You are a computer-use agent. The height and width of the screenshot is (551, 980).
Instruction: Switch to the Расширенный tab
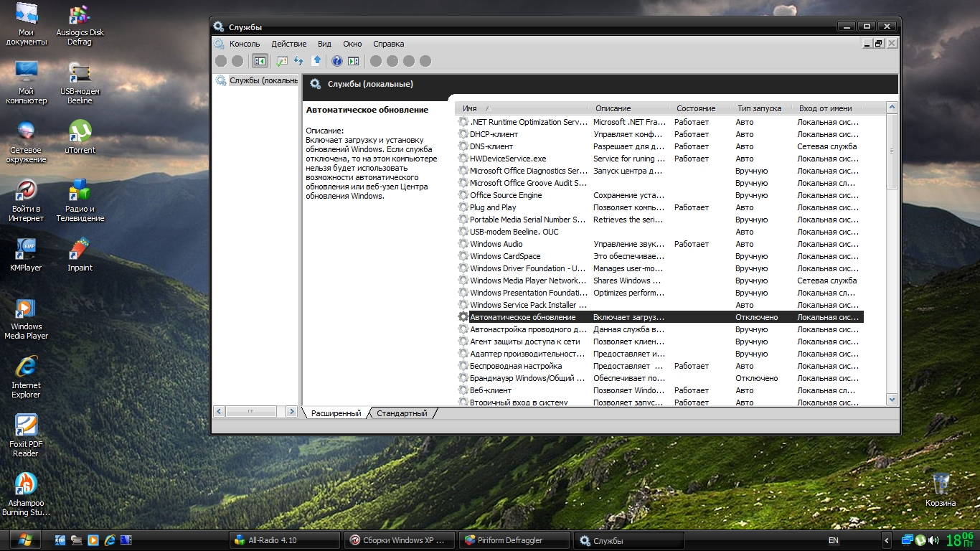click(336, 413)
